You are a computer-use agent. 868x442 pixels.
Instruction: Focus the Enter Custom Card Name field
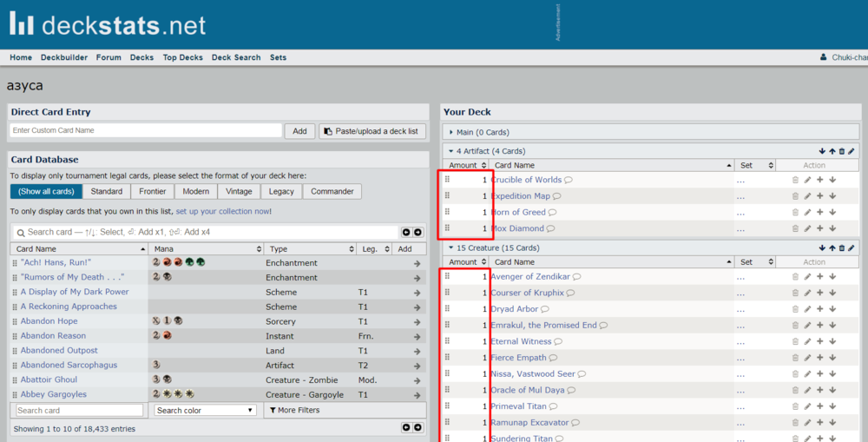click(146, 130)
